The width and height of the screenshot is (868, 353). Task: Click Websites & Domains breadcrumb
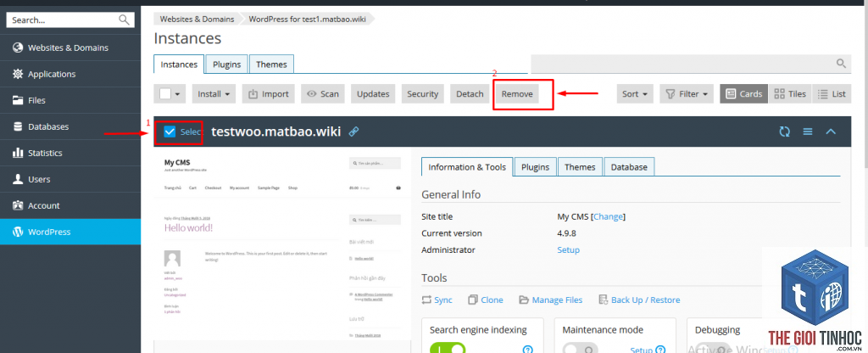point(197,19)
